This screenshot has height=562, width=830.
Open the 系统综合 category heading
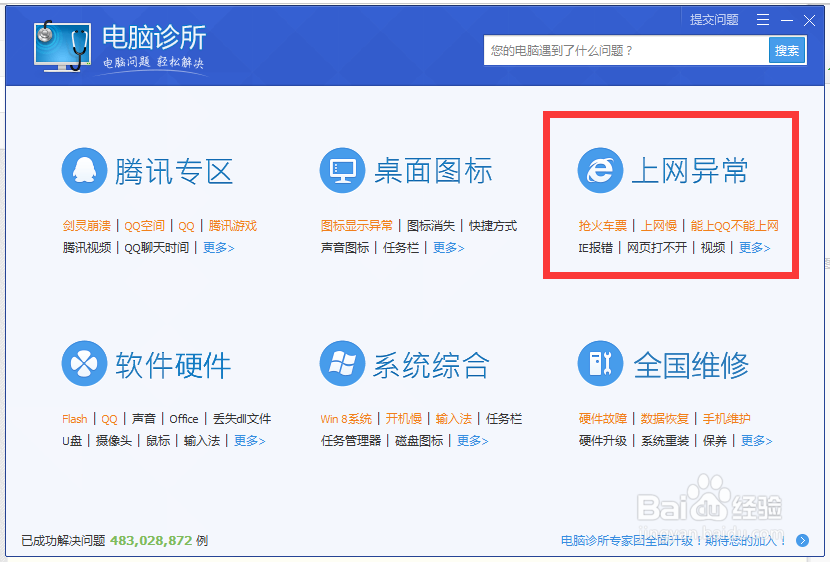point(431,365)
